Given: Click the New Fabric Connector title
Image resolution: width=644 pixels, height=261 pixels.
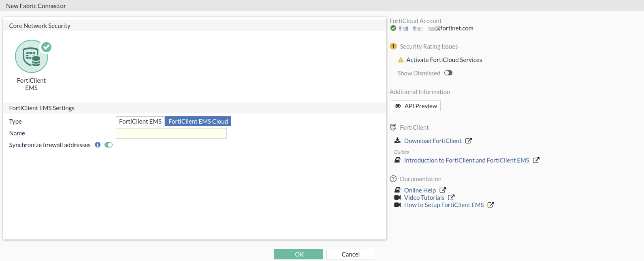Looking at the screenshot, I should [x=36, y=6].
